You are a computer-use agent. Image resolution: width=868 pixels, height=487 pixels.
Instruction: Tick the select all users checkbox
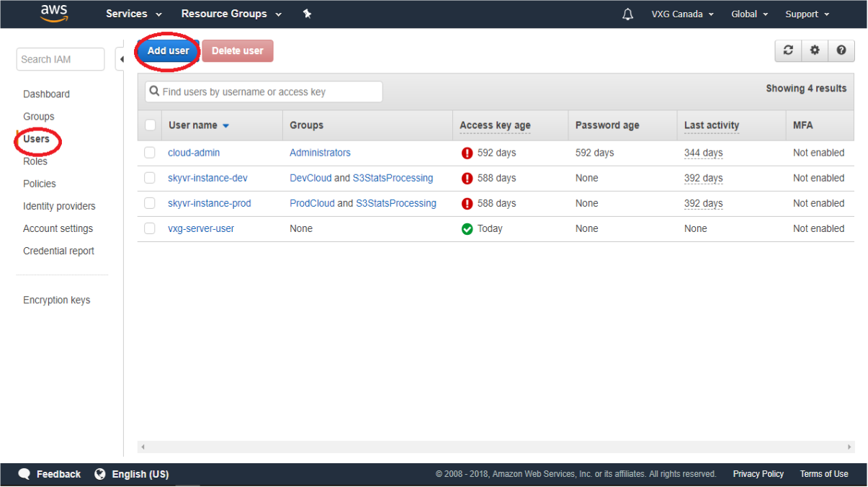pos(150,125)
